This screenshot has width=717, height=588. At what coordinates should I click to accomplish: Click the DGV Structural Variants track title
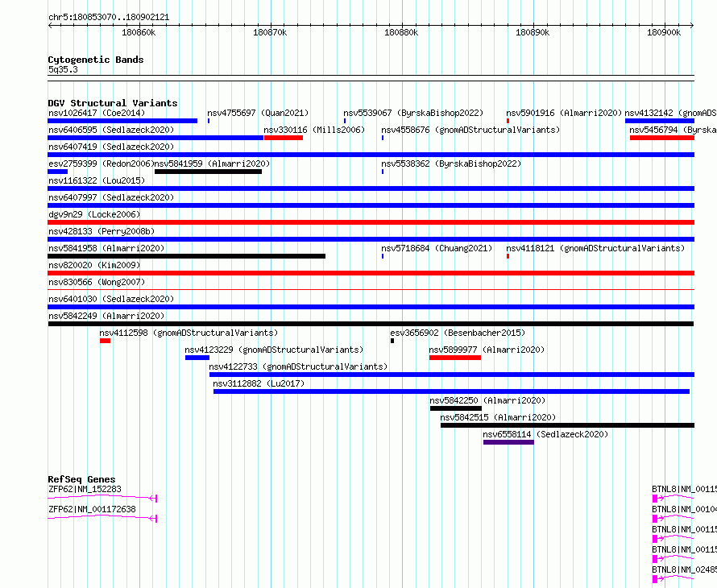pyautogui.click(x=113, y=103)
